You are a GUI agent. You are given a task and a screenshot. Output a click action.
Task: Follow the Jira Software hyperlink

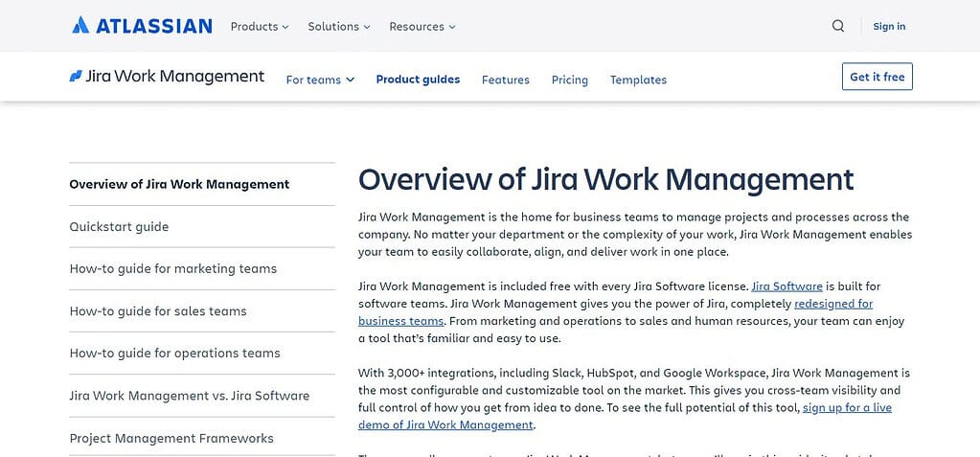pyautogui.click(x=786, y=286)
